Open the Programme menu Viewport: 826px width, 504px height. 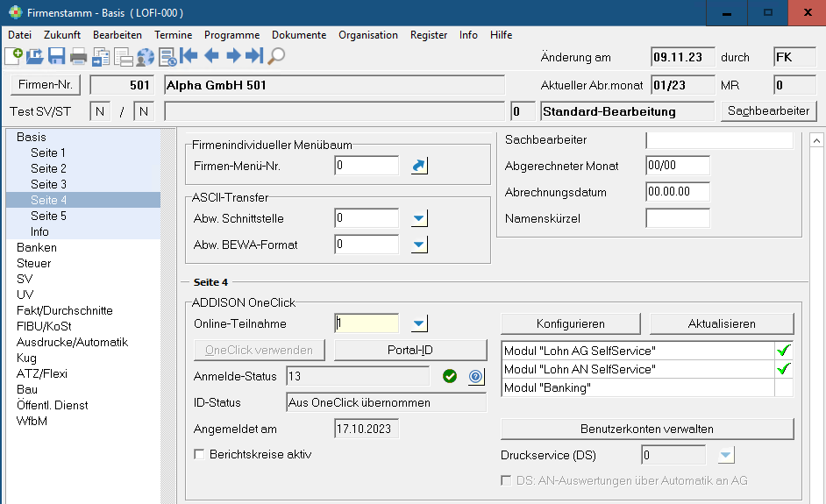231,35
